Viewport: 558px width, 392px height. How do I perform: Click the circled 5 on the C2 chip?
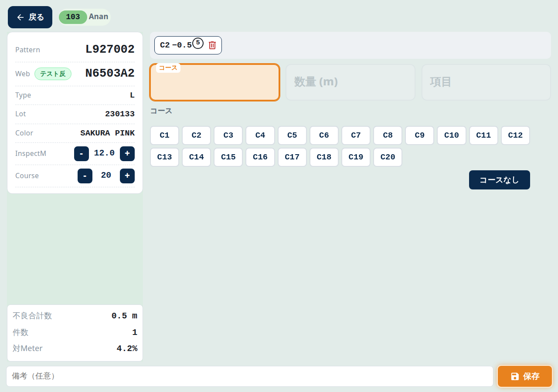[198, 43]
